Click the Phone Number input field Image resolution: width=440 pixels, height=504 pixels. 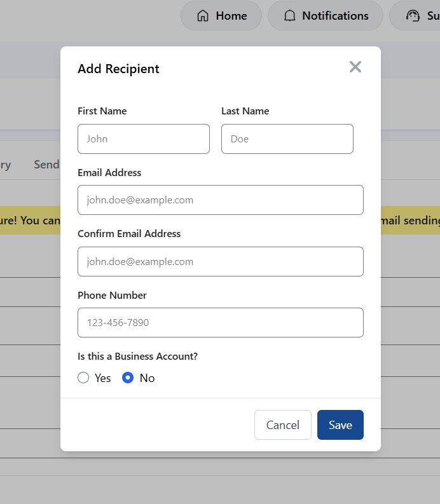[x=221, y=323]
